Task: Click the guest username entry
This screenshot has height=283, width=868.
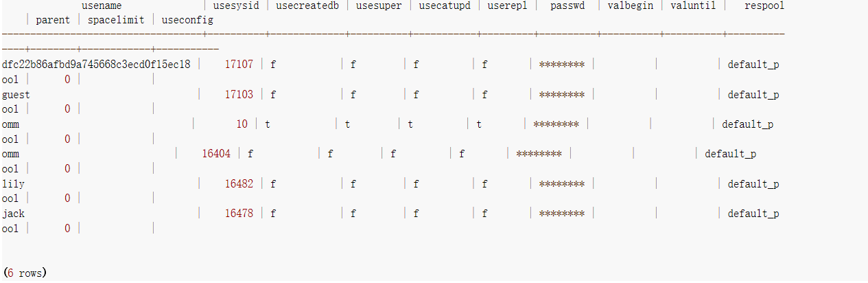Action: click(16, 95)
